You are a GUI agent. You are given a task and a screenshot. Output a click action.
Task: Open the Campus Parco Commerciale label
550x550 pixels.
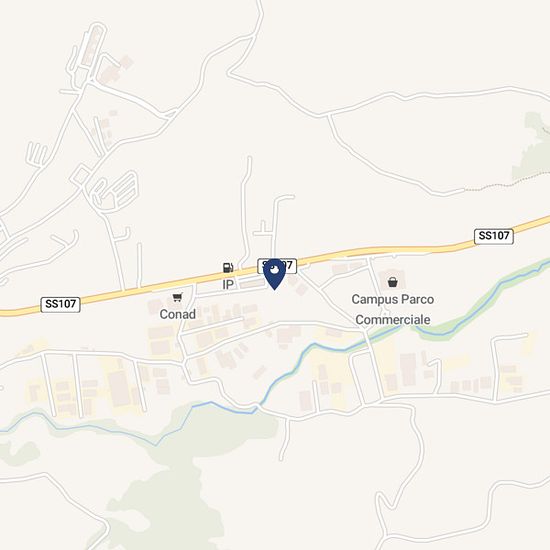[393, 309]
